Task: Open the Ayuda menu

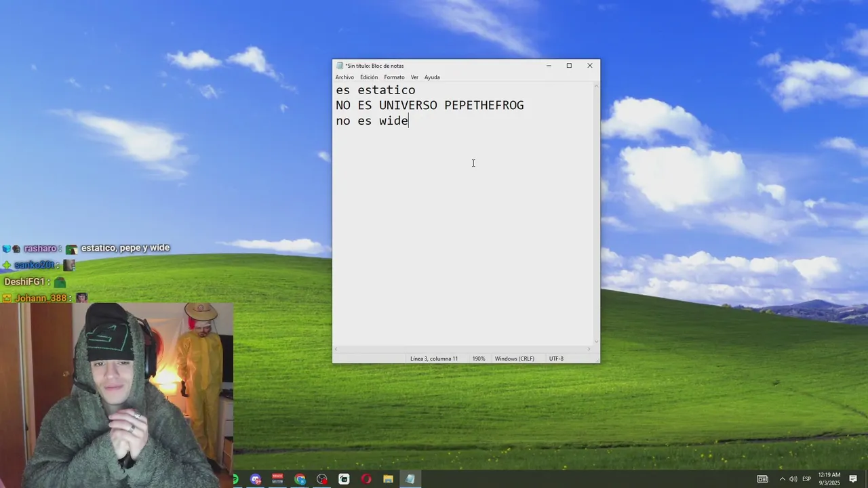Action: (x=432, y=77)
